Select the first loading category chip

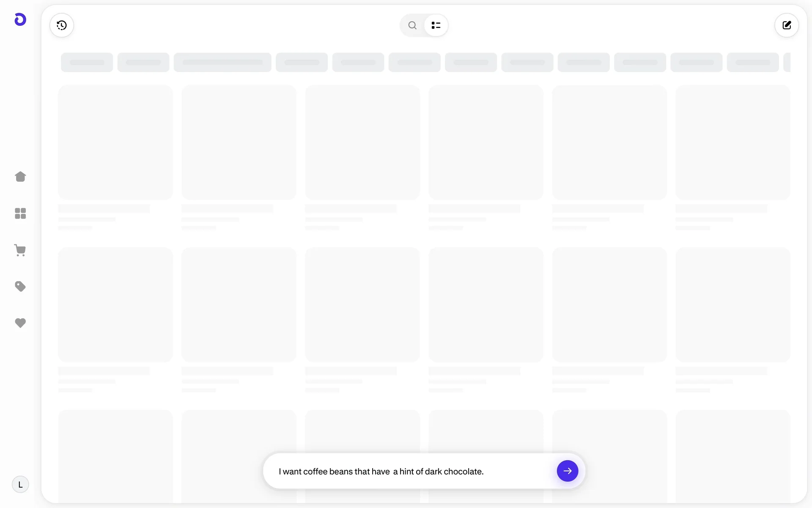click(87, 62)
